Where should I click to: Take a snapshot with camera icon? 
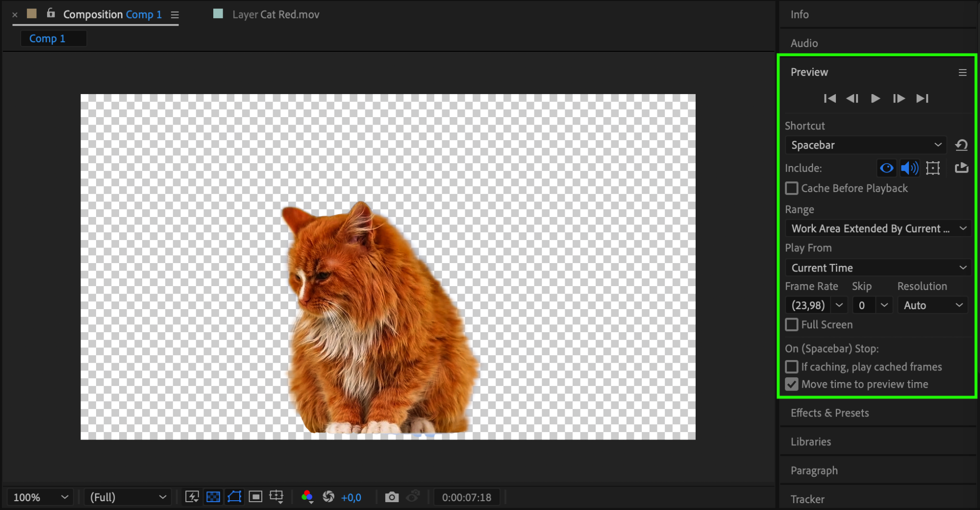pos(391,497)
